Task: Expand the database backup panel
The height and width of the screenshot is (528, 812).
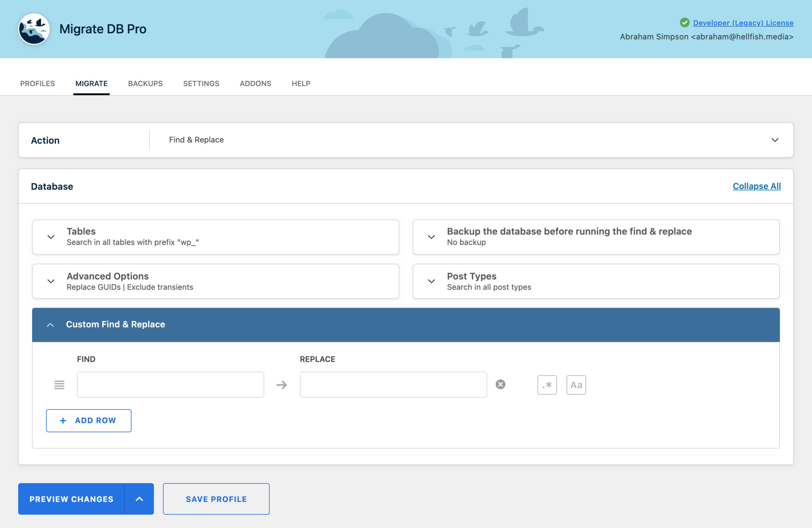Action: [431, 237]
